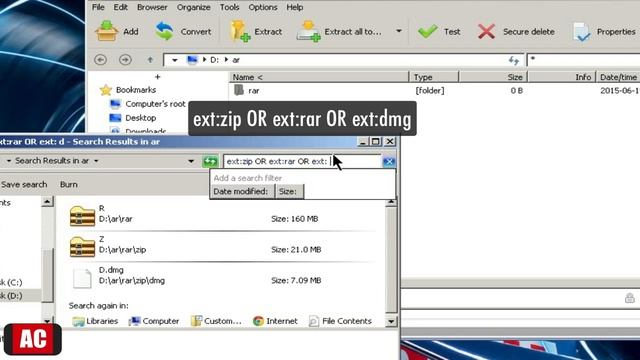
Task: Click the Convert toolbar icon
Action: pos(164,31)
